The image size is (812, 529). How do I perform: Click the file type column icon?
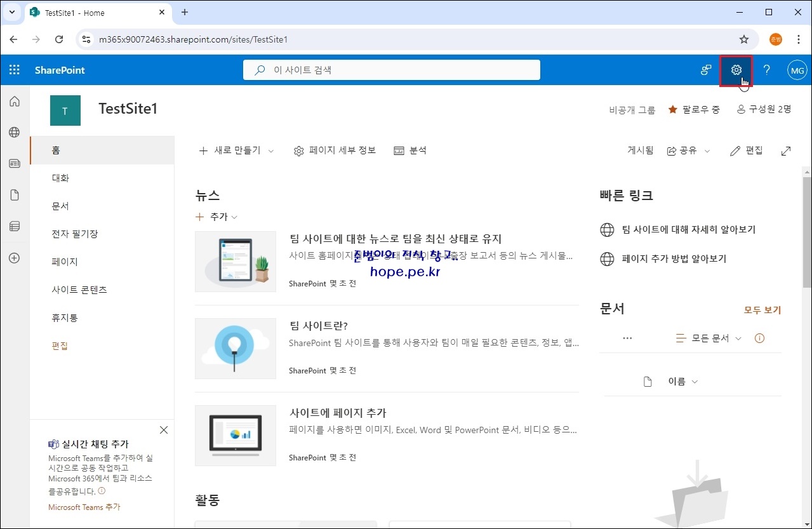coord(648,382)
